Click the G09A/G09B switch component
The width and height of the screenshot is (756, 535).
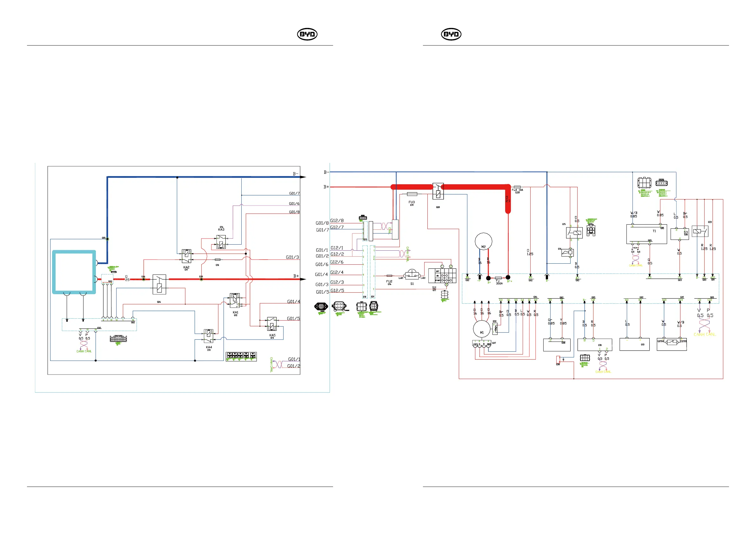pyautogui.click(x=672, y=342)
